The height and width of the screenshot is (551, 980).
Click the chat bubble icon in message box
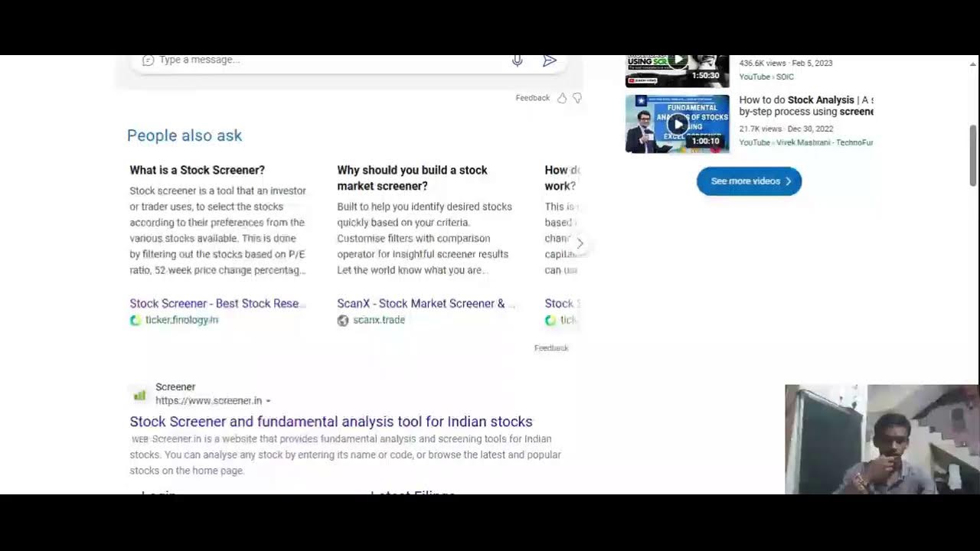coord(148,60)
